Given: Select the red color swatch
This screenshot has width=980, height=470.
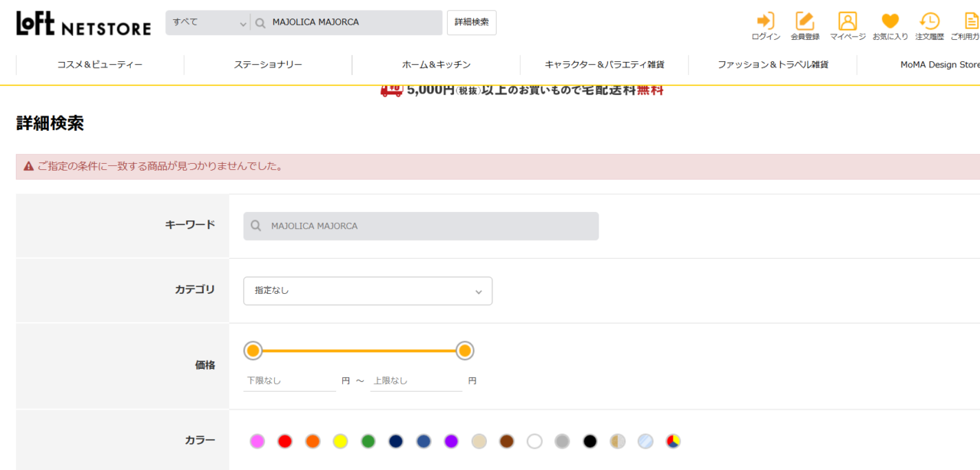Looking at the screenshot, I should click(x=285, y=441).
